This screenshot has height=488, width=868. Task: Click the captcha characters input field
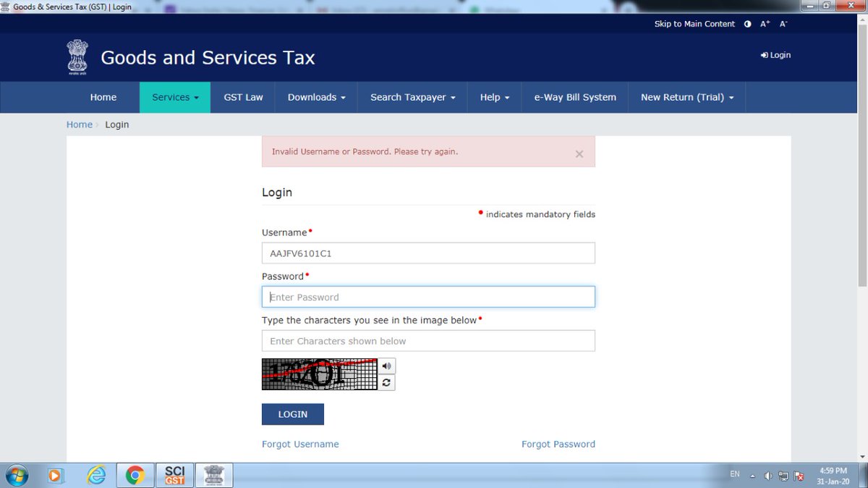click(428, 341)
